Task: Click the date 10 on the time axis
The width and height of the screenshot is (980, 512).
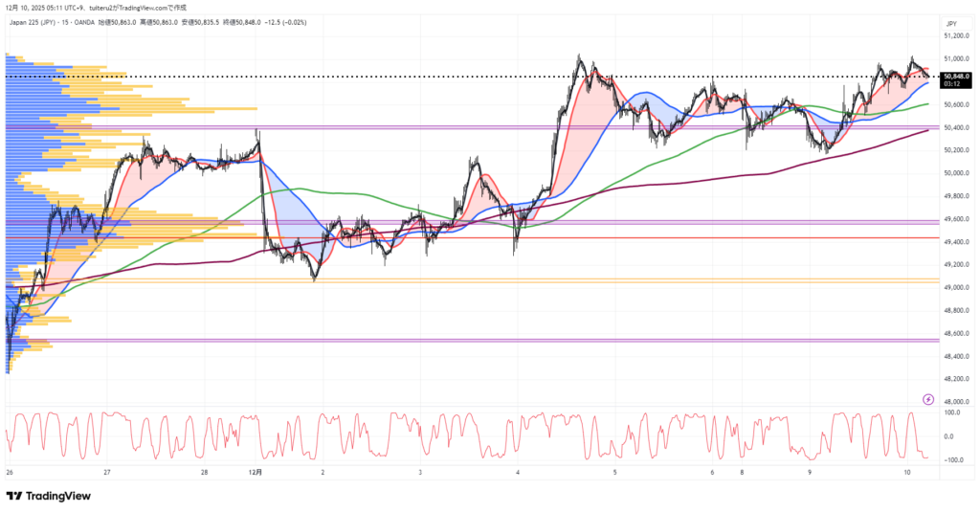Action: pyautogui.click(x=905, y=473)
